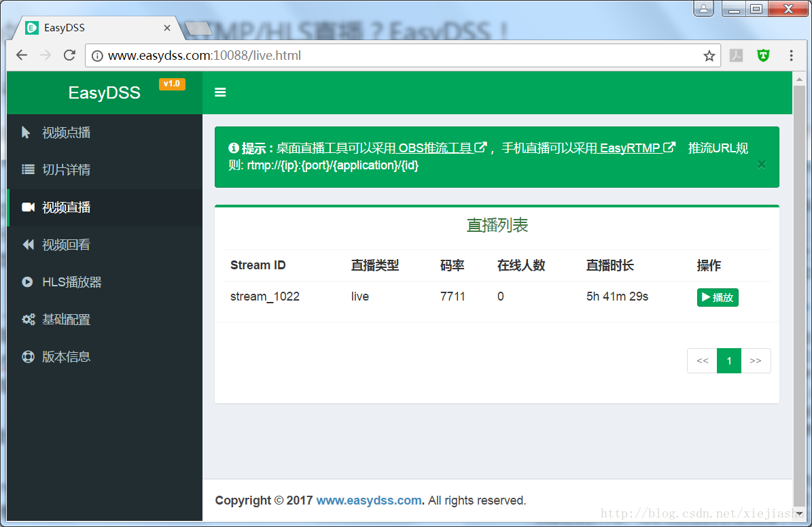Click the tip info circle icon
The height and width of the screenshot is (527, 812).
point(234,148)
